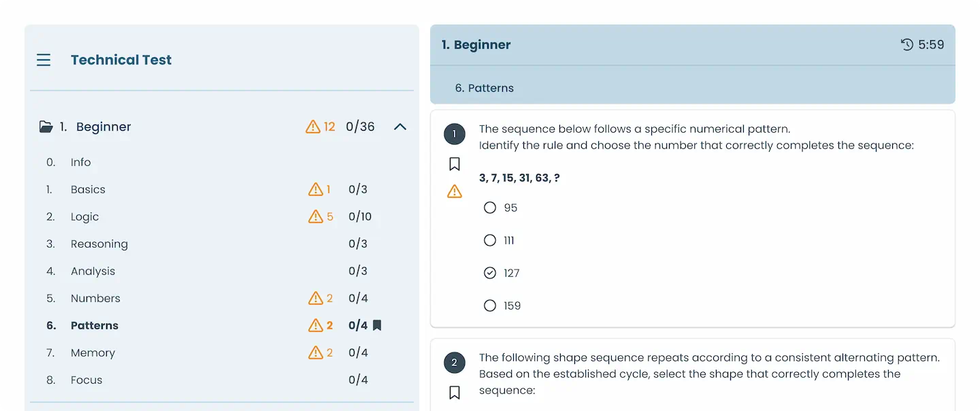
Task: Open the Info item
Action: click(x=80, y=162)
